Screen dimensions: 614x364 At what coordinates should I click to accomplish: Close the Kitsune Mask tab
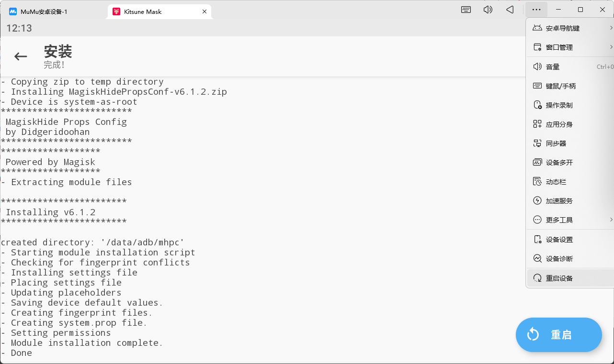205,11
